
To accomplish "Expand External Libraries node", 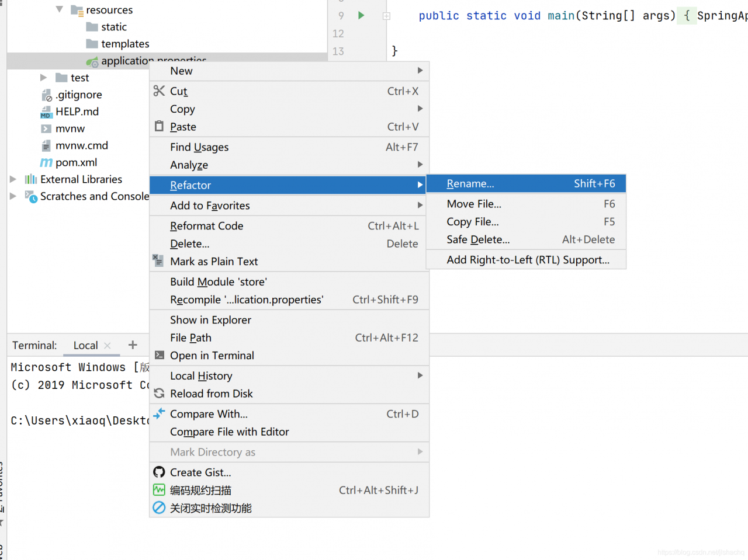I will (13, 179).
